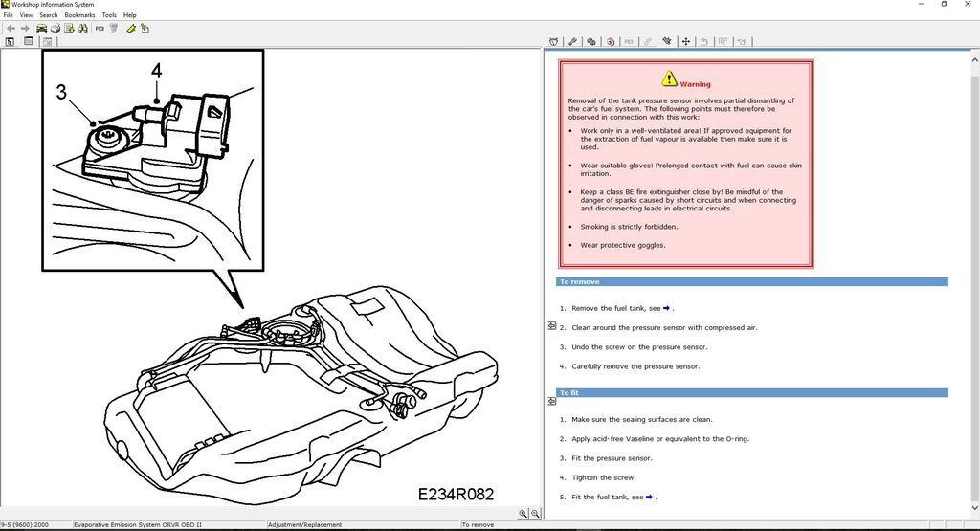Click the four-way move arrows icon
The image size is (980, 531).
[x=685, y=42]
